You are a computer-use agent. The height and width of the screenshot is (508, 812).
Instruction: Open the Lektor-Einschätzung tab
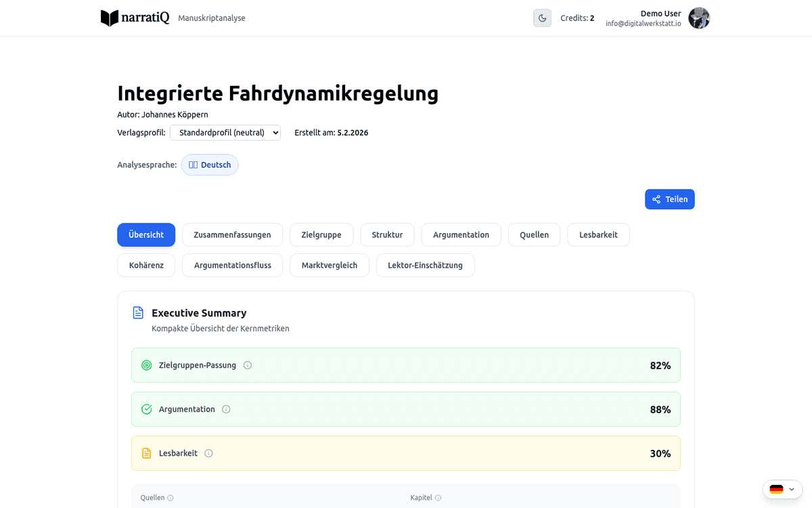(425, 265)
